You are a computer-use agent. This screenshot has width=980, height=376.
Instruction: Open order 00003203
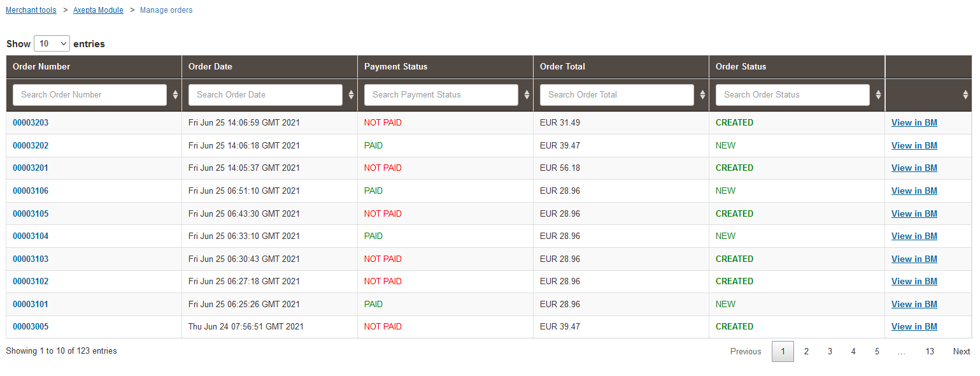point(31,123)
